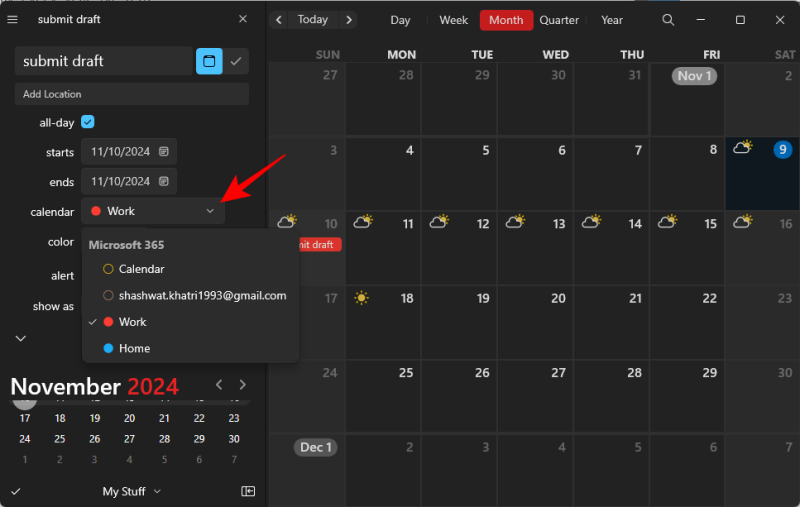Click the collapse sidebar icon at bottom
The height and width of the screenshot is (507, 800).
[x=248, y=491]
